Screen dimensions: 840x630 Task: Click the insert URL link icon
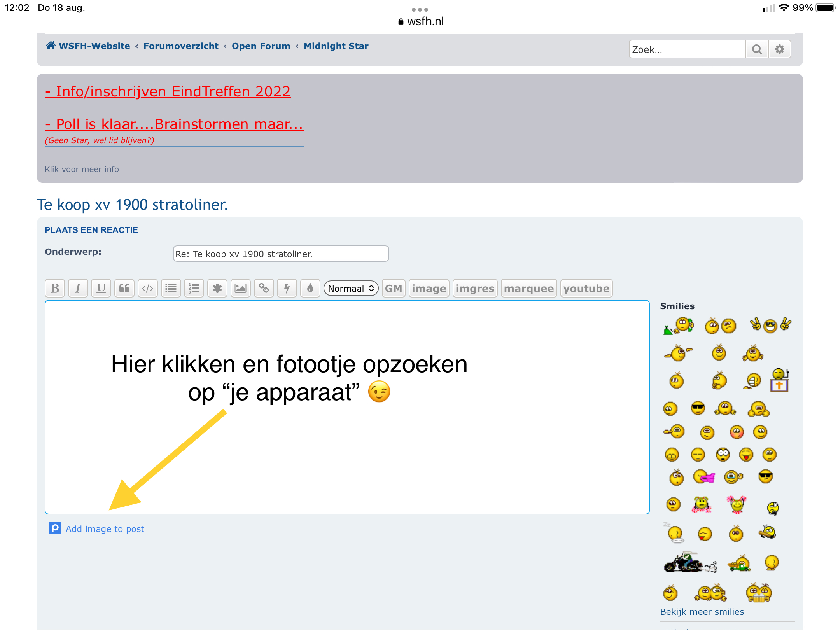click(264, 288)
